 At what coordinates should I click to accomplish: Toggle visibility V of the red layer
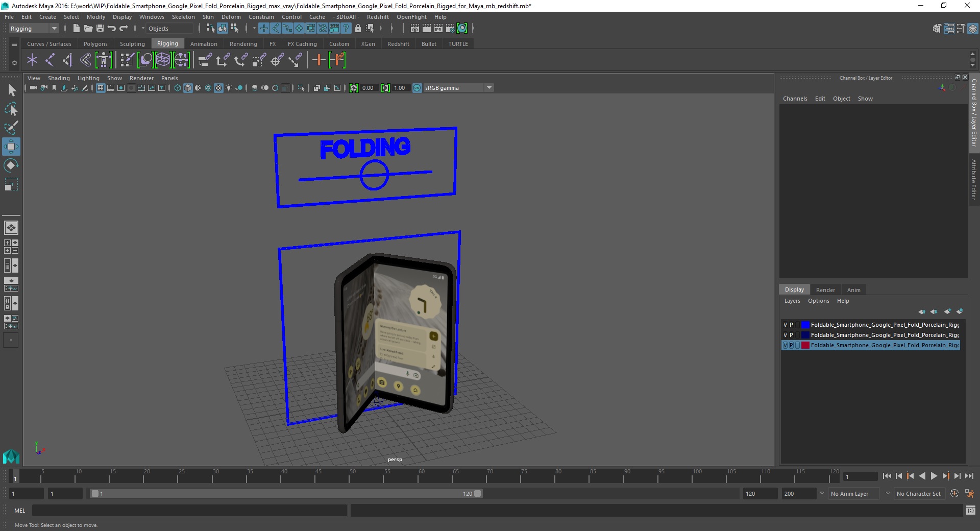tap(785, 345)
